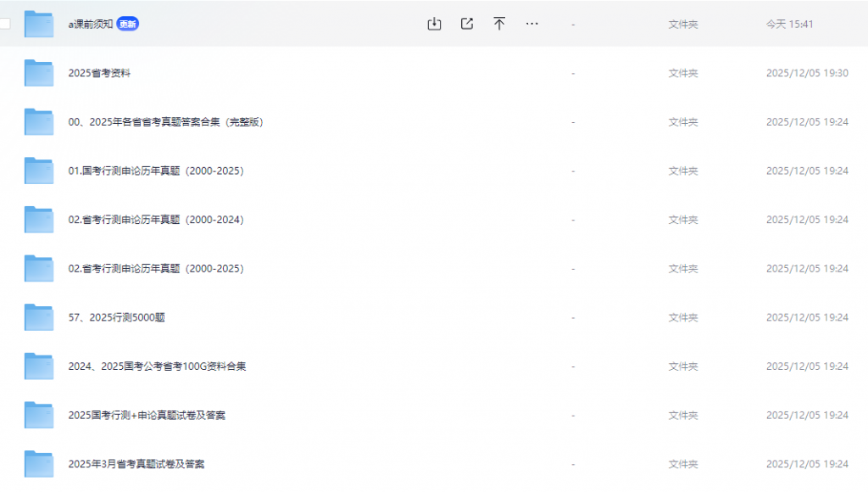868x492 pixels.
Task: Click the 今天 15:41 modified time
Action: 789,25
